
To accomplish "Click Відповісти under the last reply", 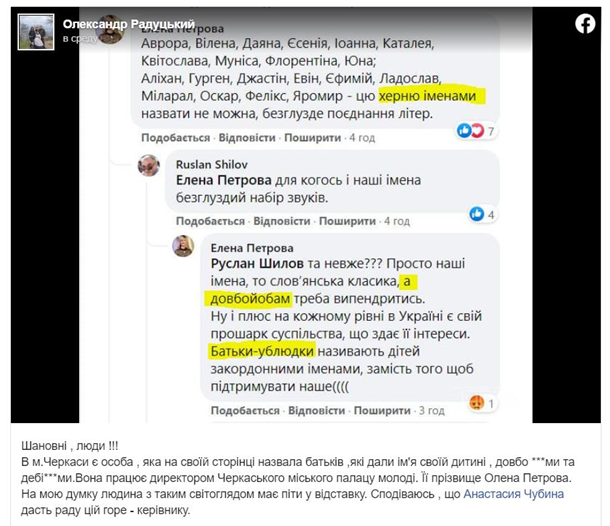I will 317,411.
